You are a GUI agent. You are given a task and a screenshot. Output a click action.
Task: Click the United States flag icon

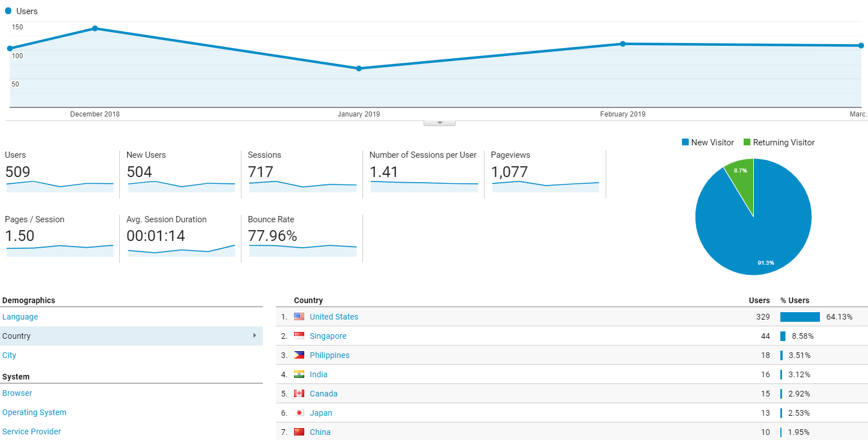299,317
